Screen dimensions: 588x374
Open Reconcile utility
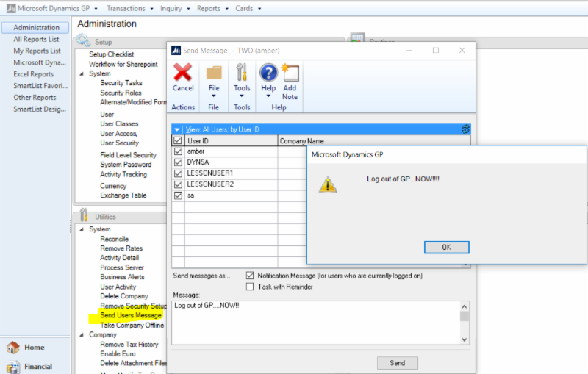tap(115, 239)
